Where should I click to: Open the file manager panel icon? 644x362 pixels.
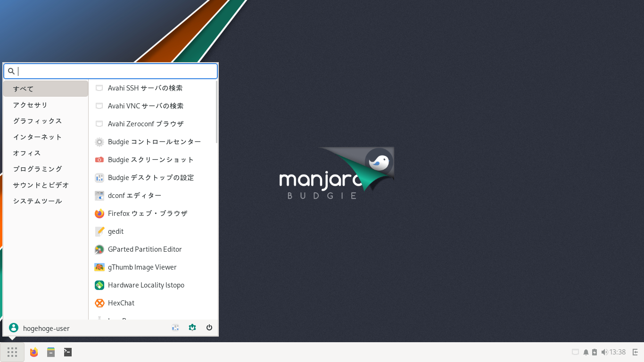pos(51,352)
